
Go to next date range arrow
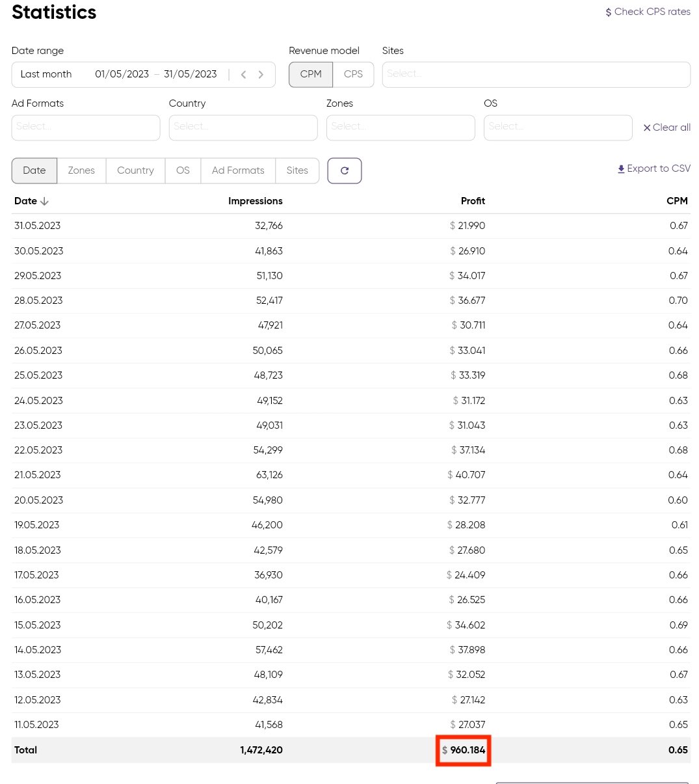pos(261,75)
